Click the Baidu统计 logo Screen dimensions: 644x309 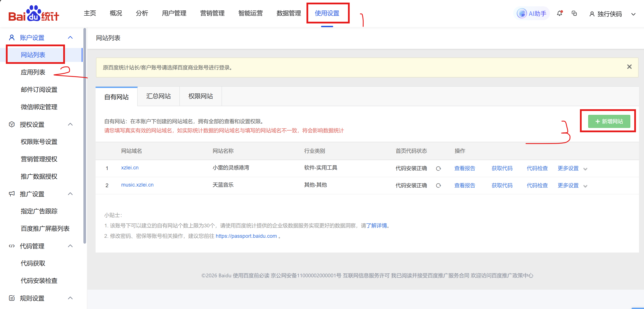tap(33, 14)
